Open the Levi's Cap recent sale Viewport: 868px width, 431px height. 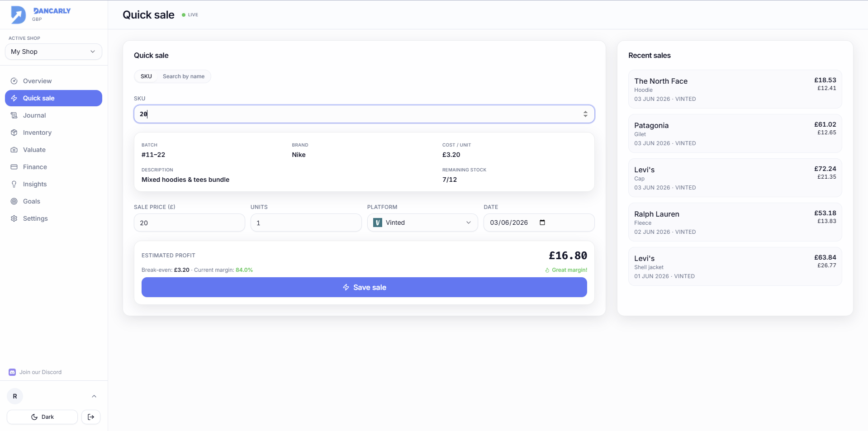[x=735, y=178]
